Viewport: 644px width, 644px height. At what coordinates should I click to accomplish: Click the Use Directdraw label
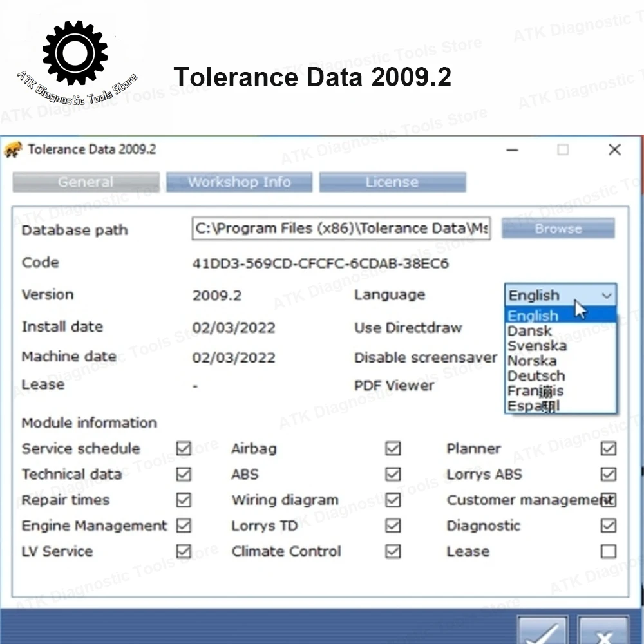click(408, 328)
